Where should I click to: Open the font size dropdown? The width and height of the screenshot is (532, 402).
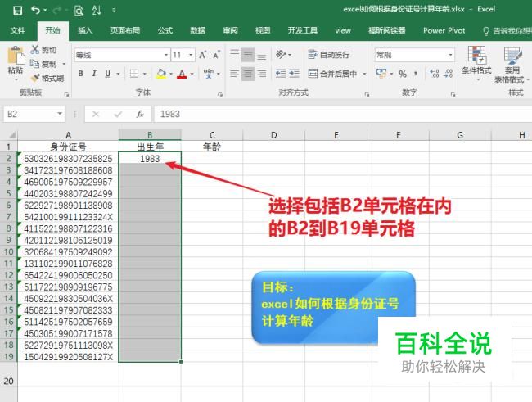[191, 55]
